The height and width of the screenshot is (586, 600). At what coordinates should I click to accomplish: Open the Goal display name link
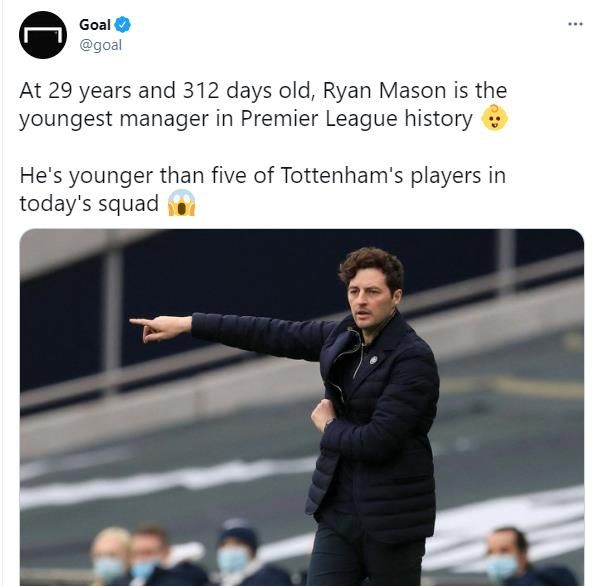(x=95, y=25)
